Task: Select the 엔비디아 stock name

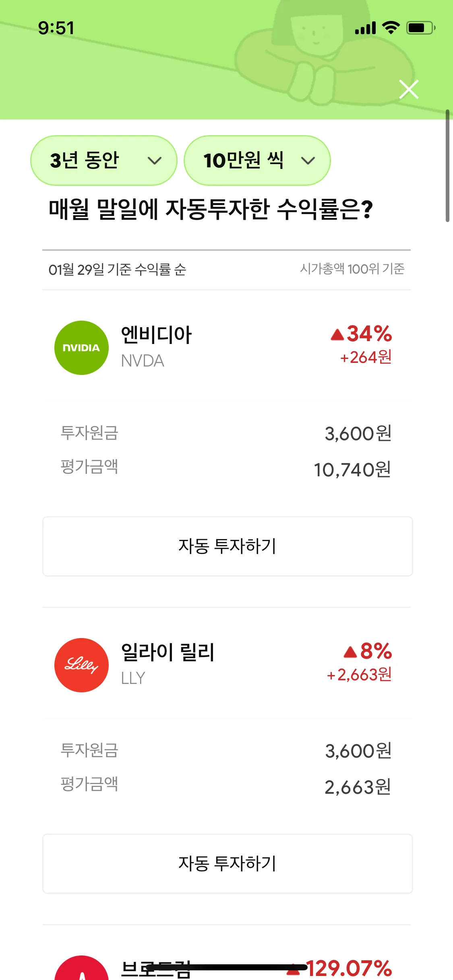Action: point(156,335)
